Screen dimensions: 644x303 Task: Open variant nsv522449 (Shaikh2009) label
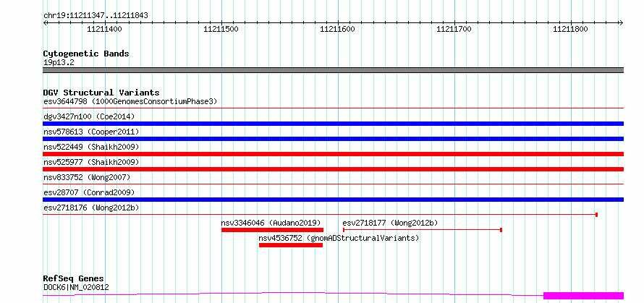[91, 147]
